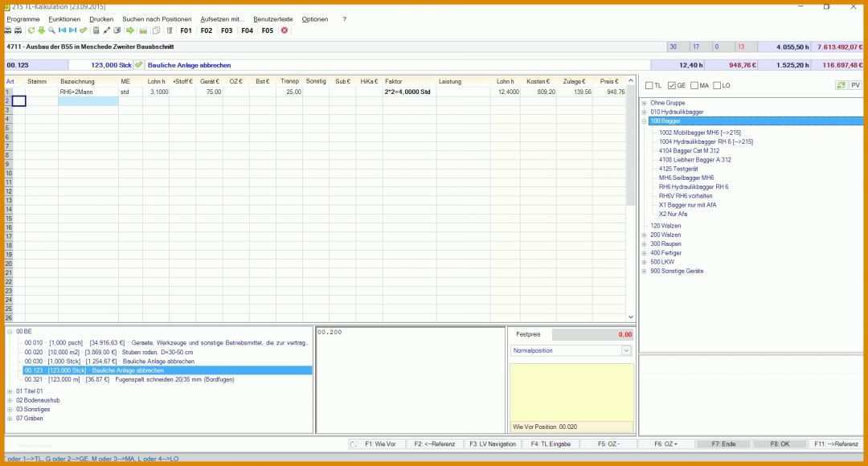Open the Programme menu
The height and width of the screenshot is (466, 868).
[23, 18]
